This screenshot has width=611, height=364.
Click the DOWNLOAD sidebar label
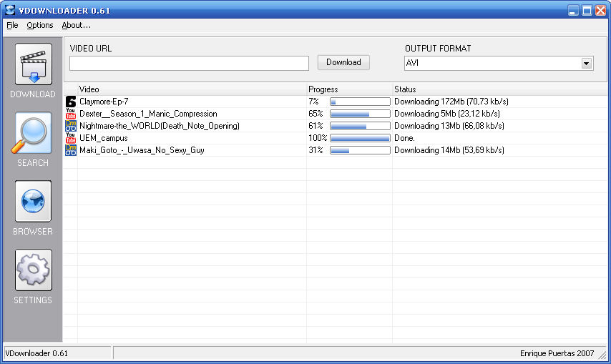coord(33,94)
